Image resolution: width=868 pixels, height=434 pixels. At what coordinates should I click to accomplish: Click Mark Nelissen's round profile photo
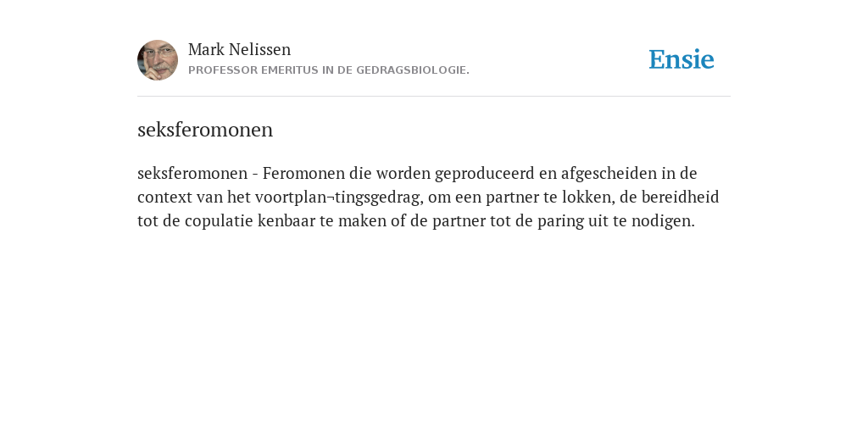tap(158, 60)
